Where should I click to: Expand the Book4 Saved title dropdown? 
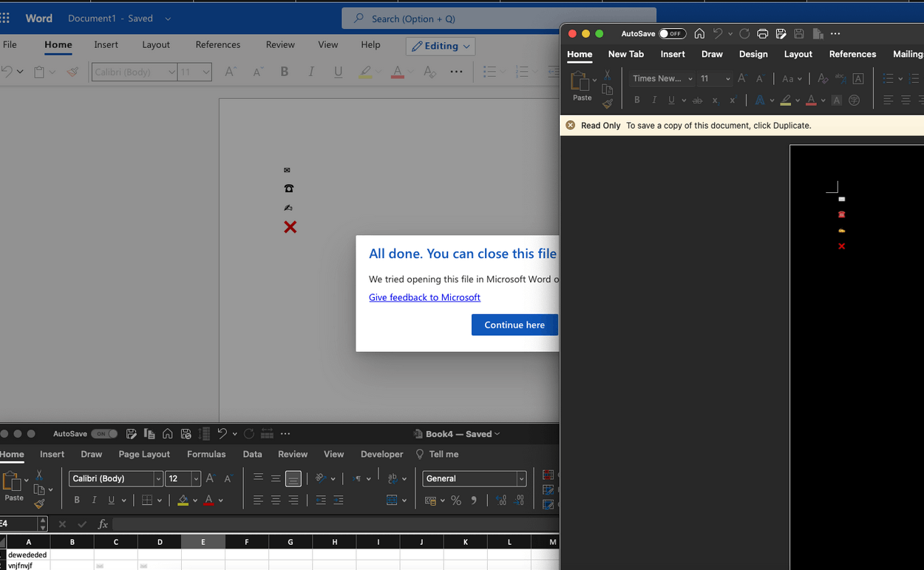point(497,434)
